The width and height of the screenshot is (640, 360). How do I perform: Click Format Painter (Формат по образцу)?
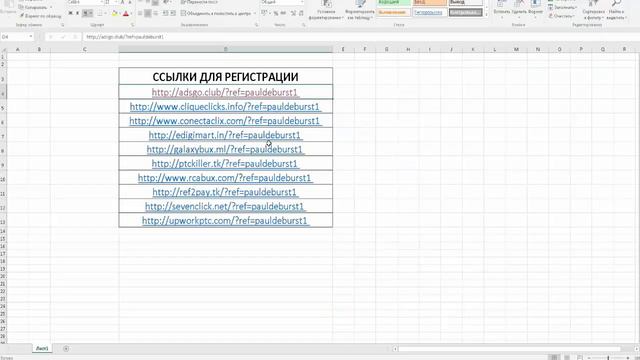pos(40,16)
